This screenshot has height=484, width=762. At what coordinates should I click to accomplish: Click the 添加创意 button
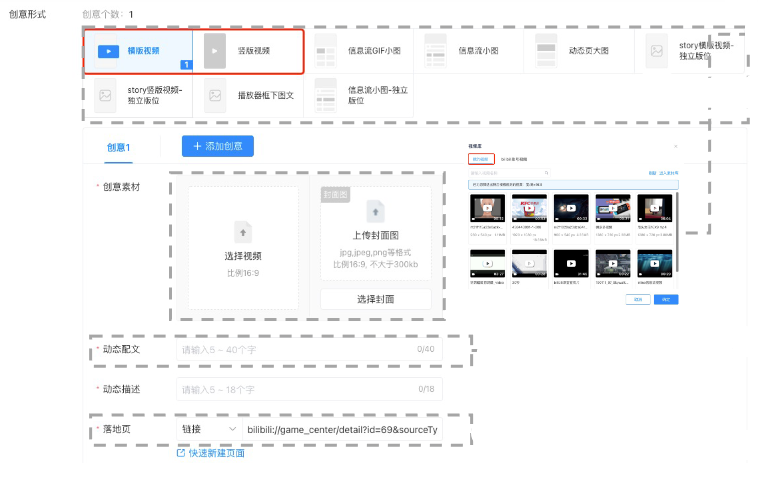coord(218,146)
